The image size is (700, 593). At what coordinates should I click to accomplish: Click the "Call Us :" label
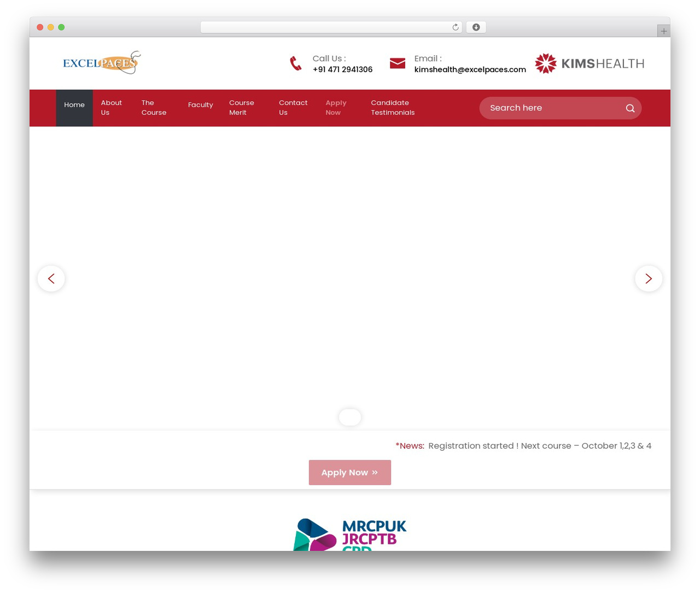pyautogui.click(x=329, y=59)
